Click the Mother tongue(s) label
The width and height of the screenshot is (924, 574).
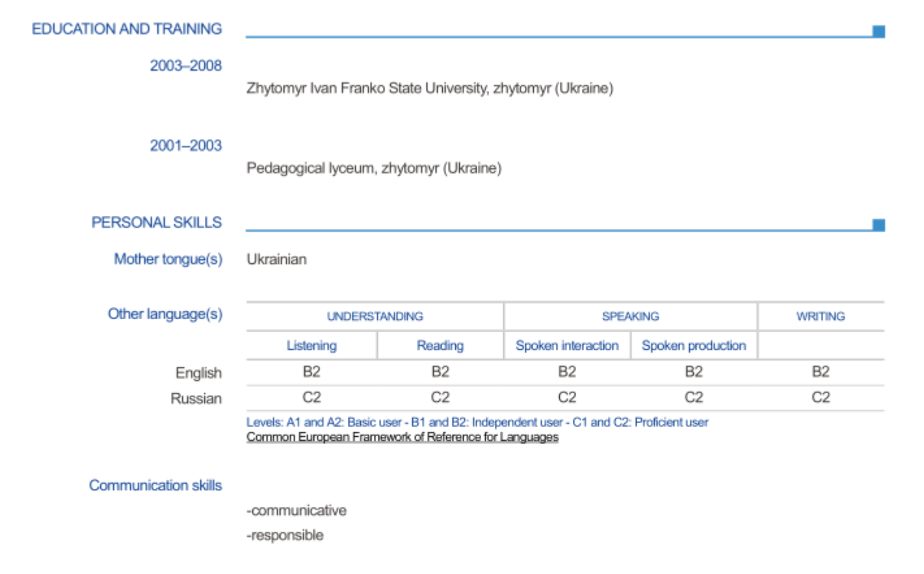point(168,259)
